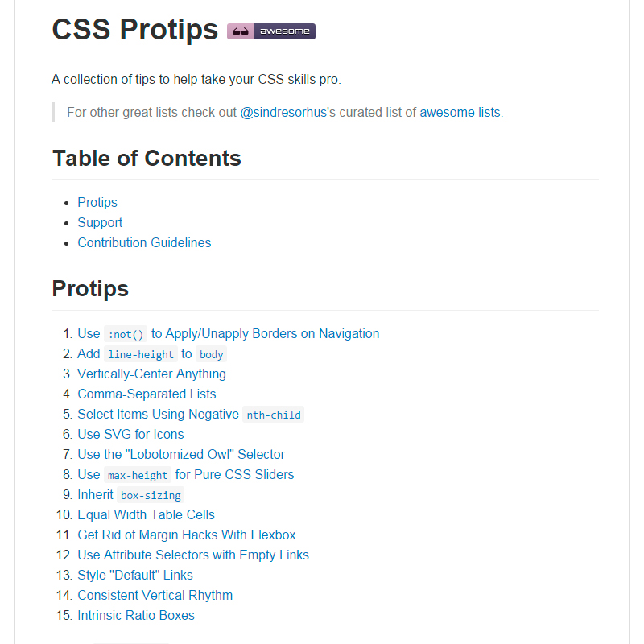Image resolution: width=644 pixels, height=644 pixels.
Task: Go to Use SVG for Icons
Action: [x=130, y=434]
